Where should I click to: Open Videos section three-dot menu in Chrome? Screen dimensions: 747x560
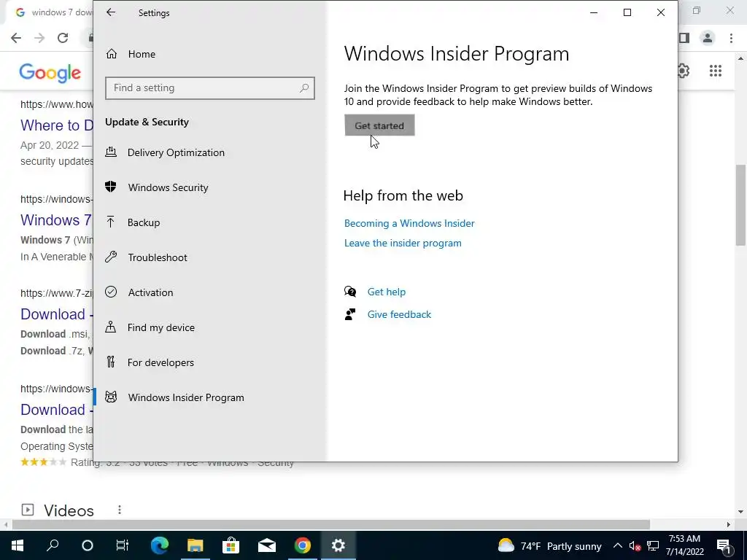tap(120, 510)
